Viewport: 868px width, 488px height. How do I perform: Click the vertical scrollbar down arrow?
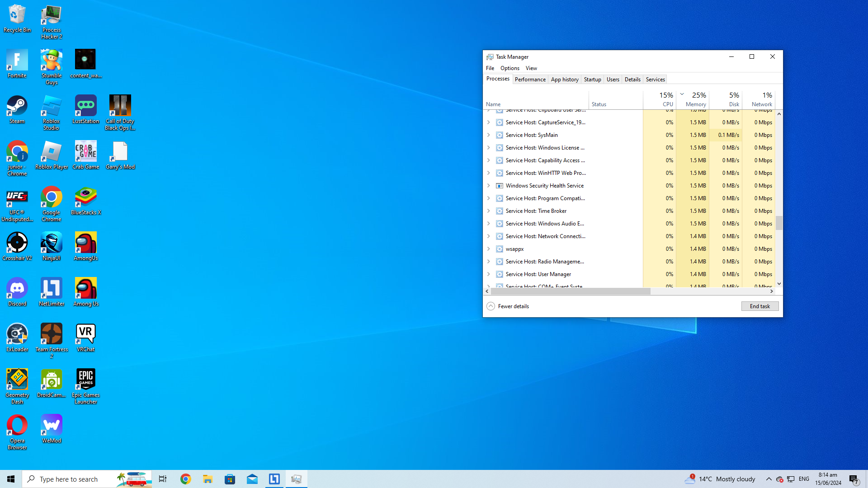point(779,284)
